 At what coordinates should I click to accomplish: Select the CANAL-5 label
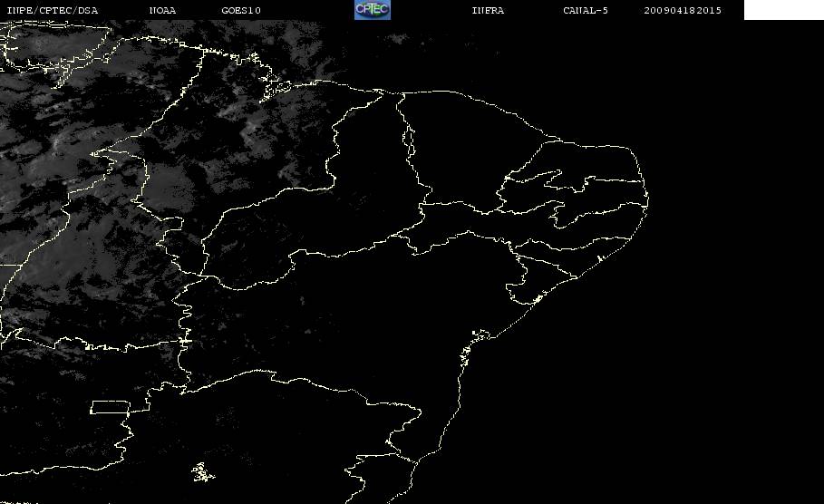pos(586,10)
